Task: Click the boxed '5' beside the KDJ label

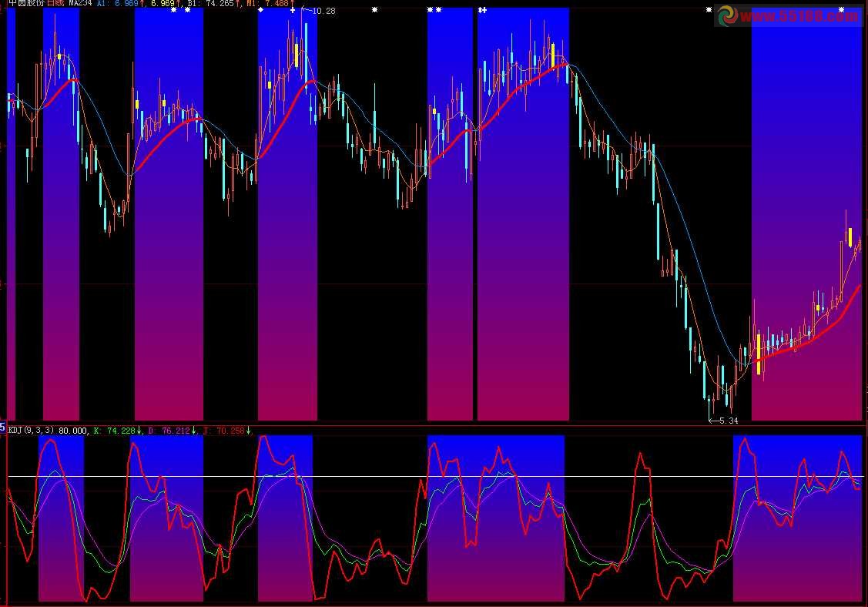Action: (x=2, y=428)
